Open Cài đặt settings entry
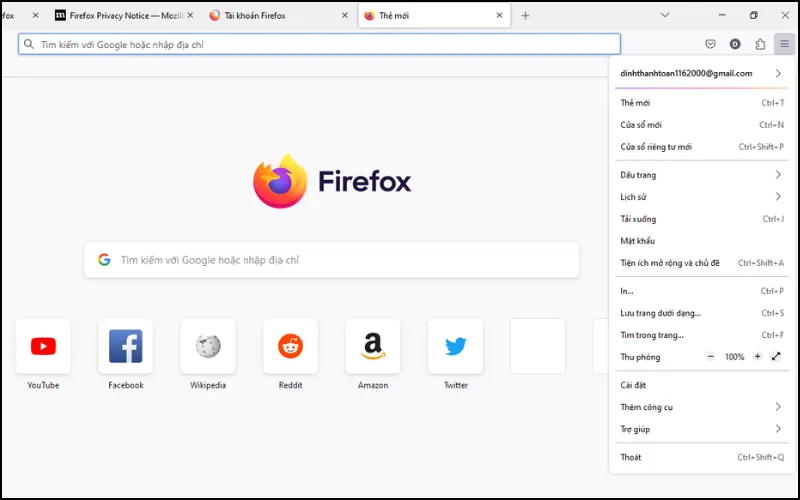Image resolution: width=800 pixels, height=500 pixels. click(702, 385)
